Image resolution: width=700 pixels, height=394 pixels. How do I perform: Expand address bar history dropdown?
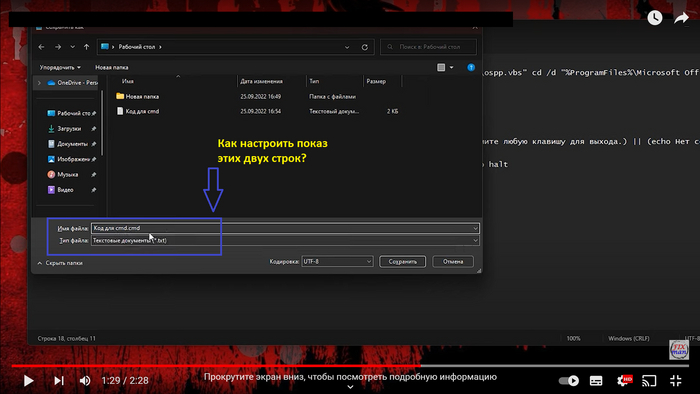pos(347,47)
